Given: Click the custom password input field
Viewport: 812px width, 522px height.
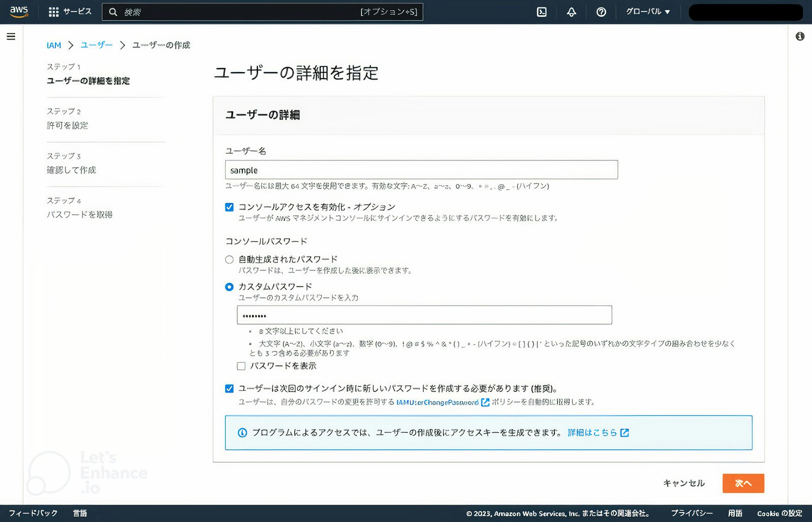Looking at the screenshot, I should point(424,315).
